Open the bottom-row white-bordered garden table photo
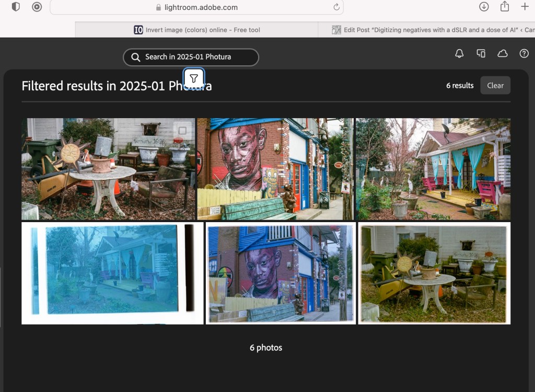Viewport: 535px width, 392px height. pyautogui.click(x=434, y=273)
